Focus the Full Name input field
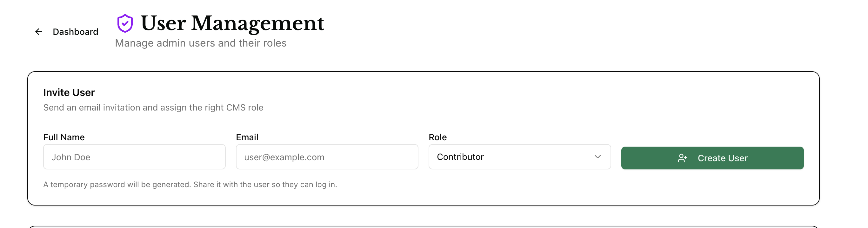The width and height of the screenshot is (868, 228). (134, 157)
